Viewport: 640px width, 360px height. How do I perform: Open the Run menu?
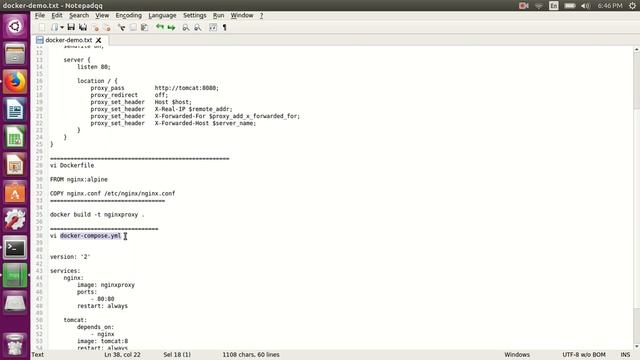tap(218, 15)
